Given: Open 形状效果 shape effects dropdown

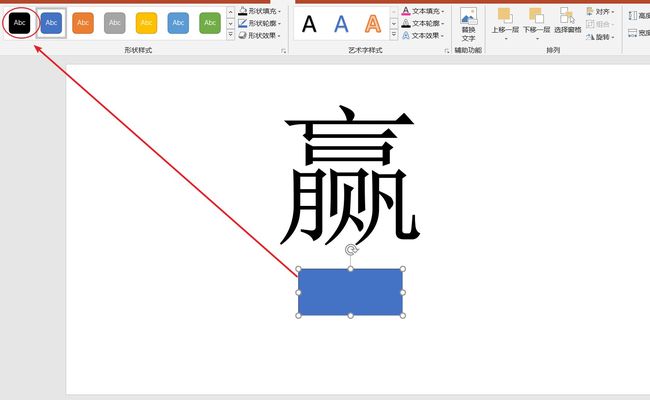Looking at the screenshot, I should pyautogui.click(x=260, y=36).
